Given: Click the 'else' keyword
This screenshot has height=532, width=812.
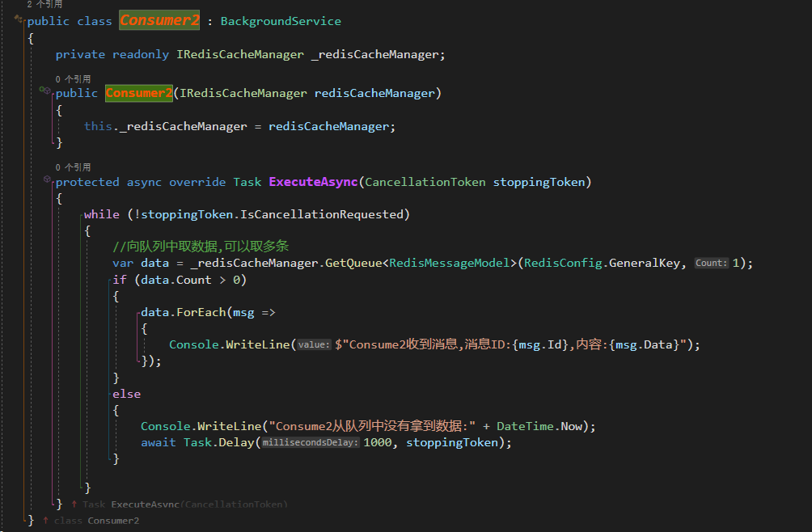Looking at the screenshot, I should pos(126,394).
